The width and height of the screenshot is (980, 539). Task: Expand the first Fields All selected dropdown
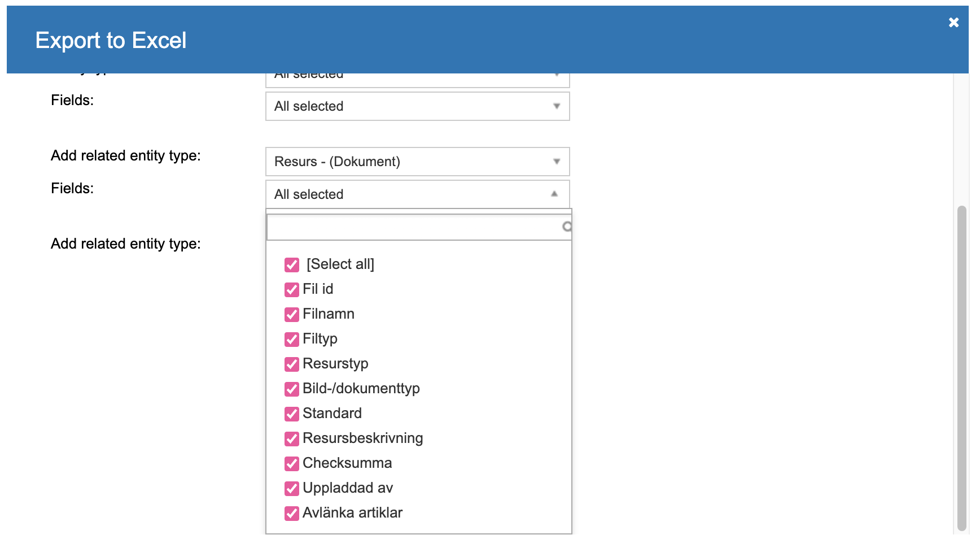pyautogui.click(x=417, y=106)
